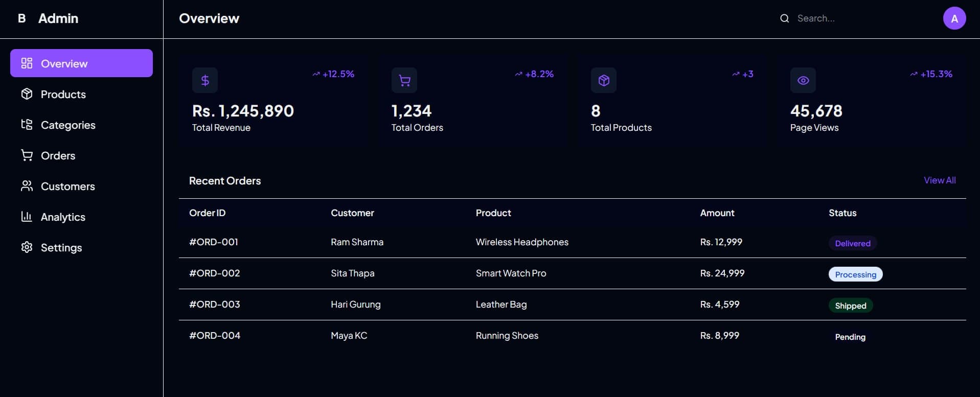The image size is (980, 397).
Task: Click the Admin title text
Action: click(58, 18)
